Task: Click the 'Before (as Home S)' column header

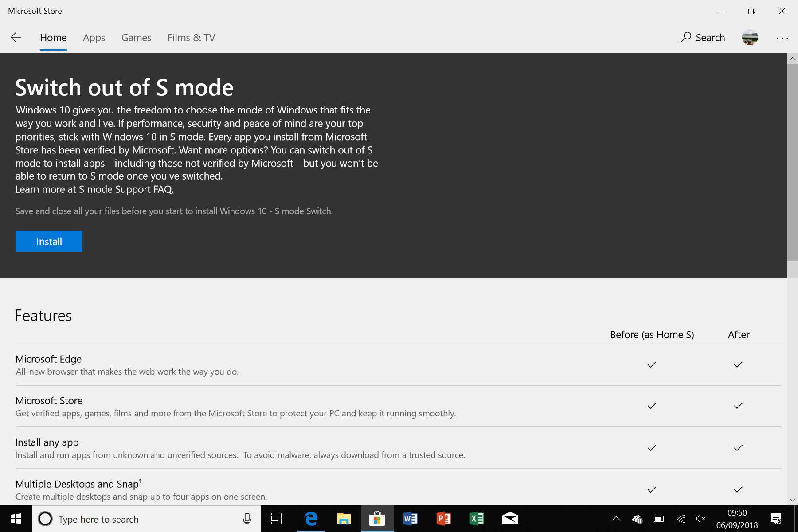Action: click(x=652, y=335)
